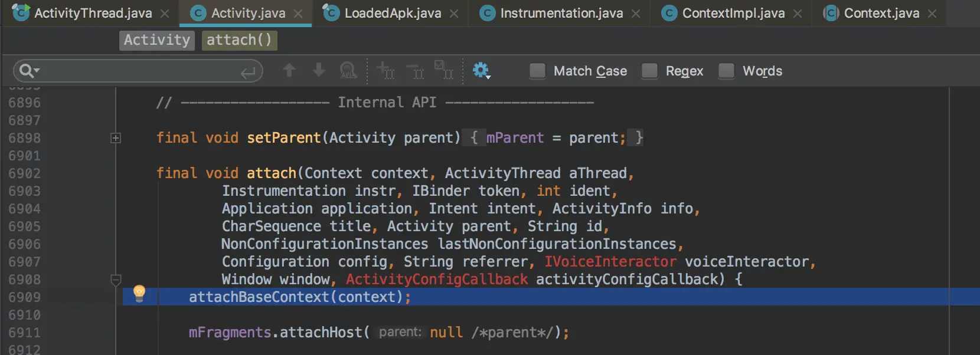Viewport: 980px width, 355px height.
Task: Click the 'IBinder token' parameter
Action: click(x=466, y=191)
